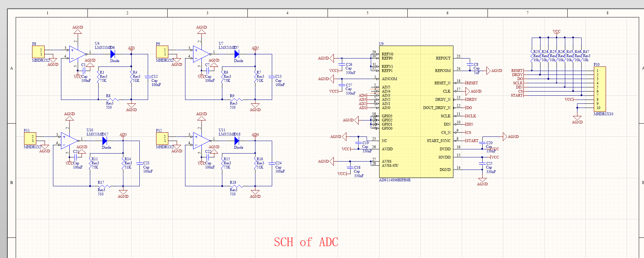Select the U9 ADS114S06 chip body
This screenshot has height=258, width=644.
(416, 112)
